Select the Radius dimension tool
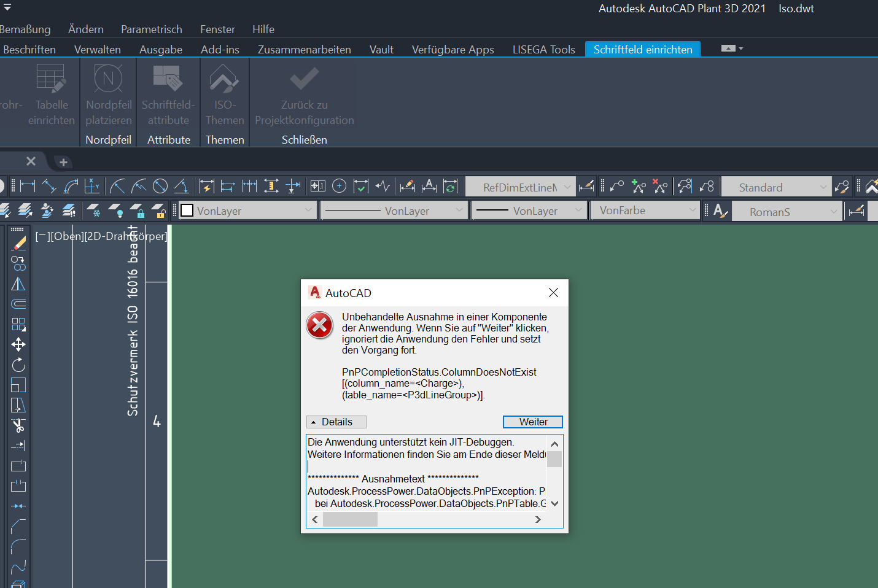The height and width of the screenshot is (588, 878). point(117,186)
